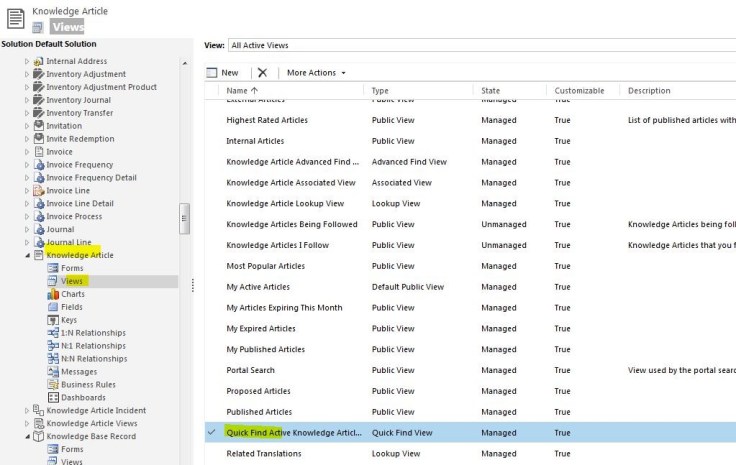Click the Keys icon in the tree
736x465 pixels.
(x=52, y=321)
